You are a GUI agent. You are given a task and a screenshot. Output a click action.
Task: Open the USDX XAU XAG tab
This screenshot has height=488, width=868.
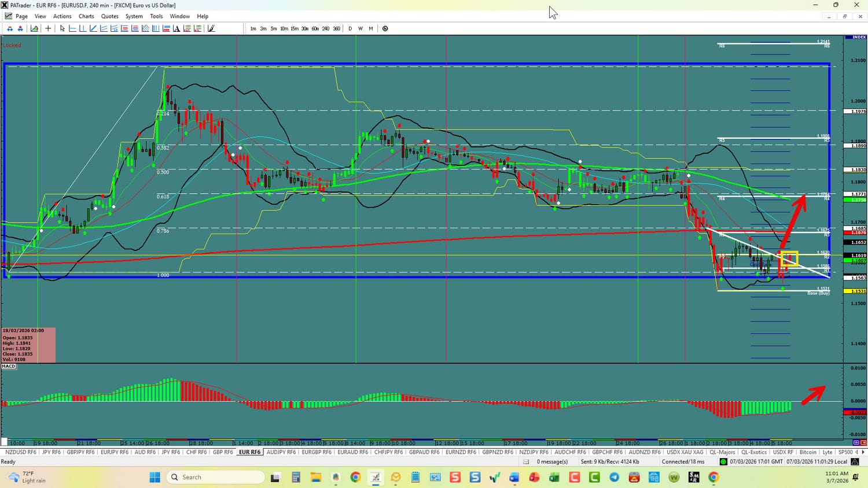point(685,452)
